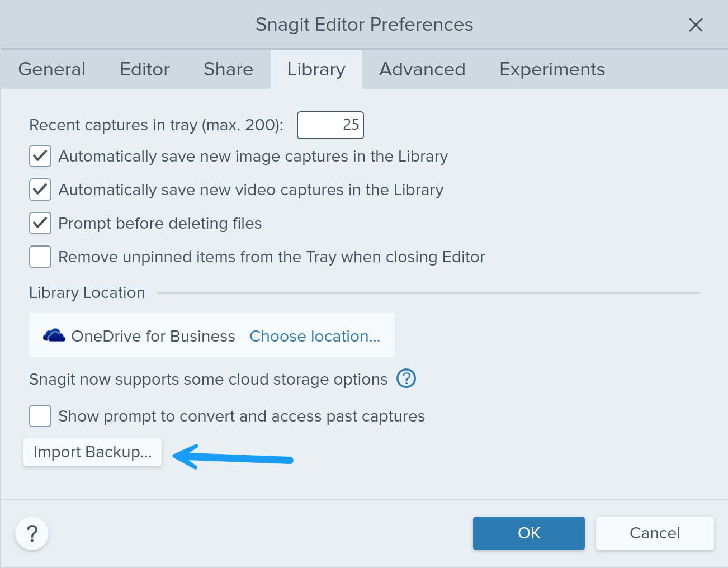Toggle automatically save new image captures

[x=40, y=157]
